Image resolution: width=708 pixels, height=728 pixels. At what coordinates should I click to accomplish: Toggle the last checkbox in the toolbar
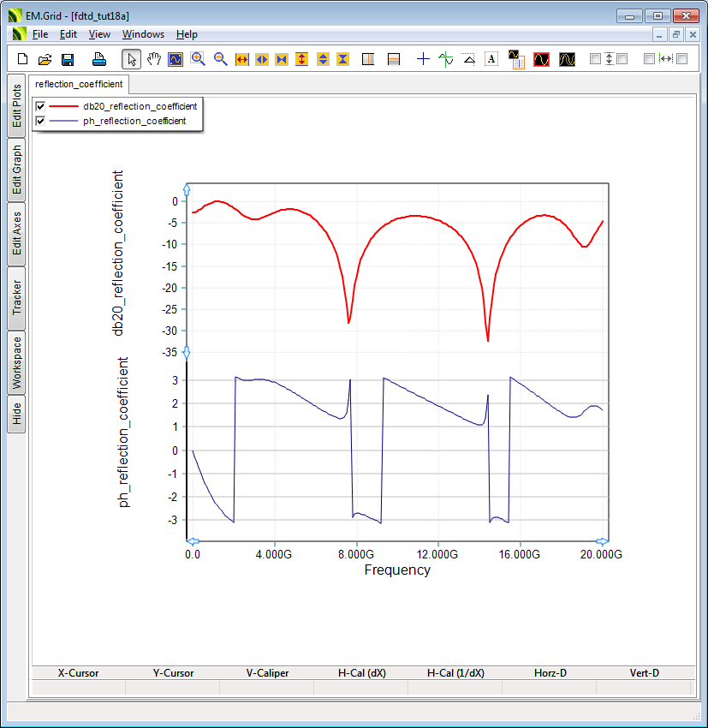pyautogui.click(x=682, y=59)
